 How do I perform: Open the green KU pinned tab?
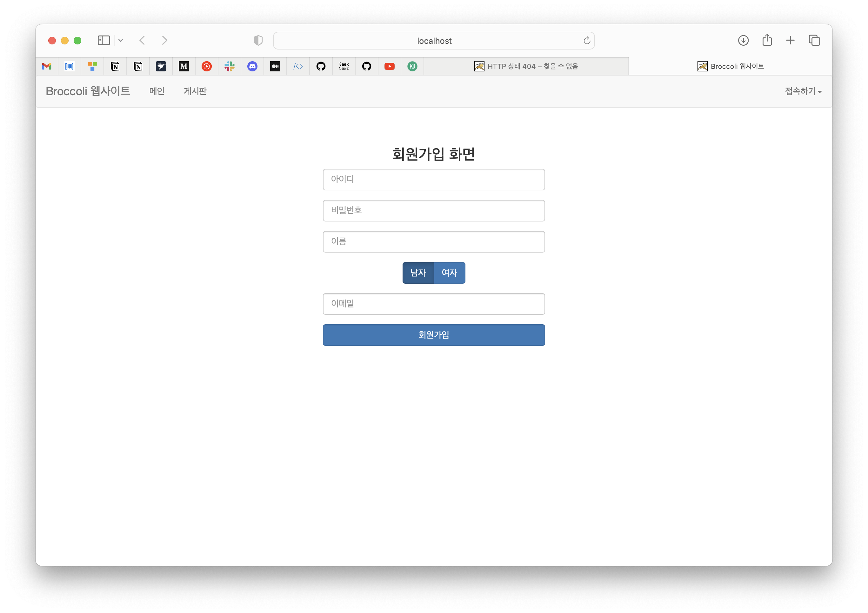point(412,67)
